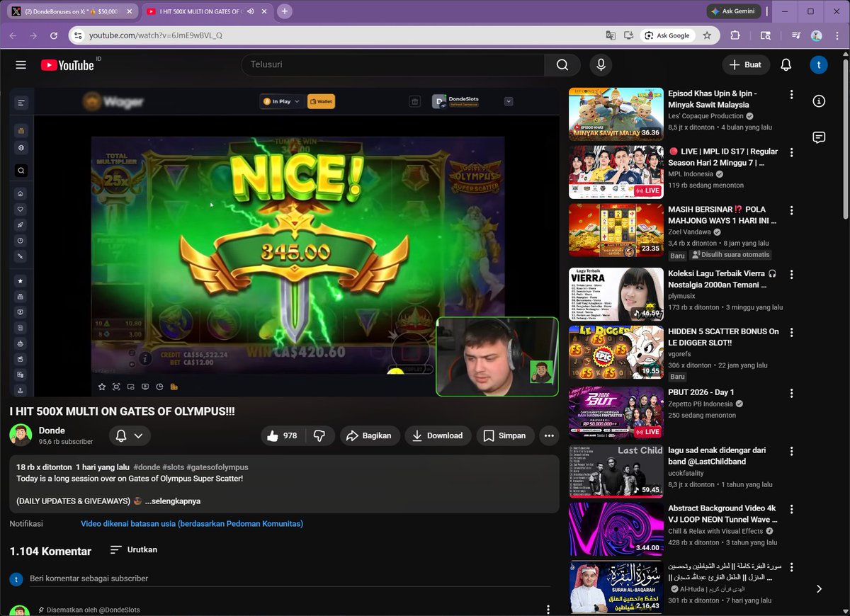850x616 pixels.
Task: Dislike the video with the thumbs-down
Action: 319,435
